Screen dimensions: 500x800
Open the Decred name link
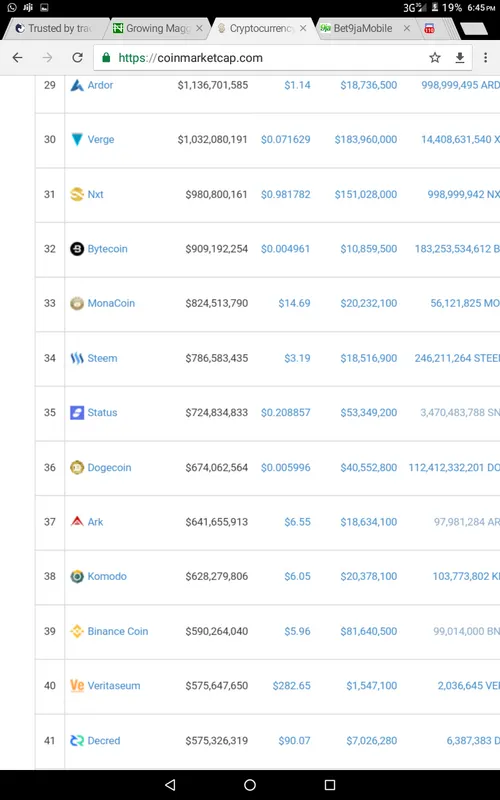[104, 740]
